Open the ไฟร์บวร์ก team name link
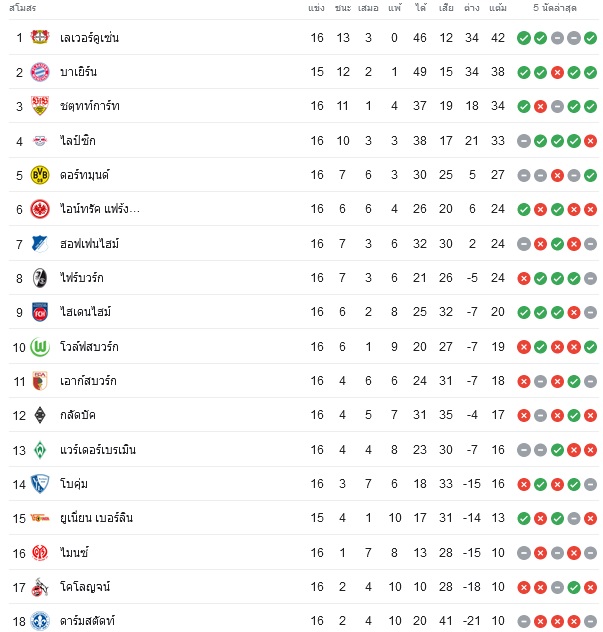This screenshot has width=603, height=632. click(82, 278)
